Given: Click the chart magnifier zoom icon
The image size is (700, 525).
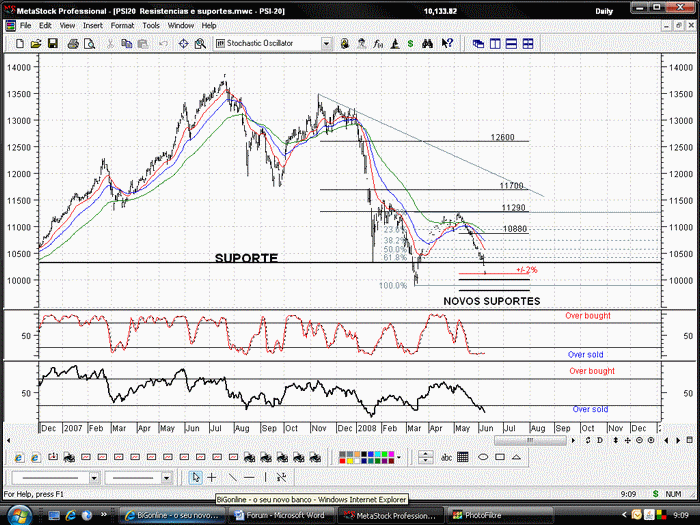Looking at the screenshot, I should tap(200, 44).
